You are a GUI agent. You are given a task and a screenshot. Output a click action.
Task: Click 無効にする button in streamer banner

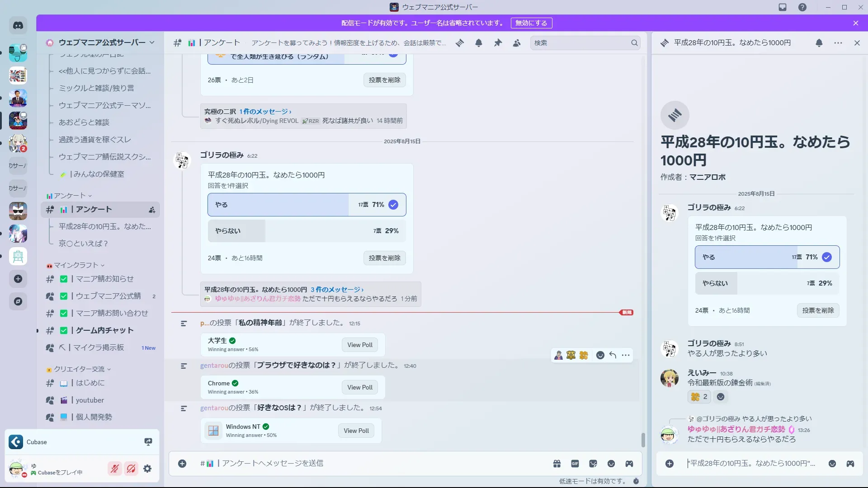pos(531,23)
